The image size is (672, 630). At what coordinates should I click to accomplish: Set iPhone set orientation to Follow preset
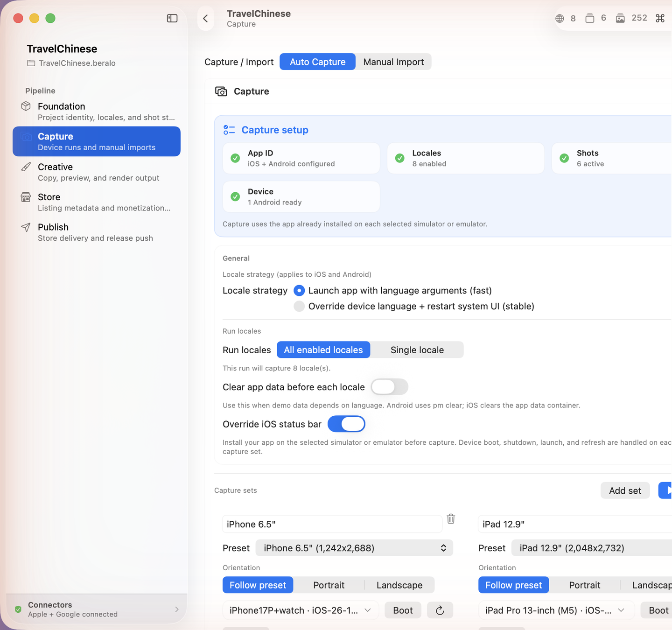point(258,585)
